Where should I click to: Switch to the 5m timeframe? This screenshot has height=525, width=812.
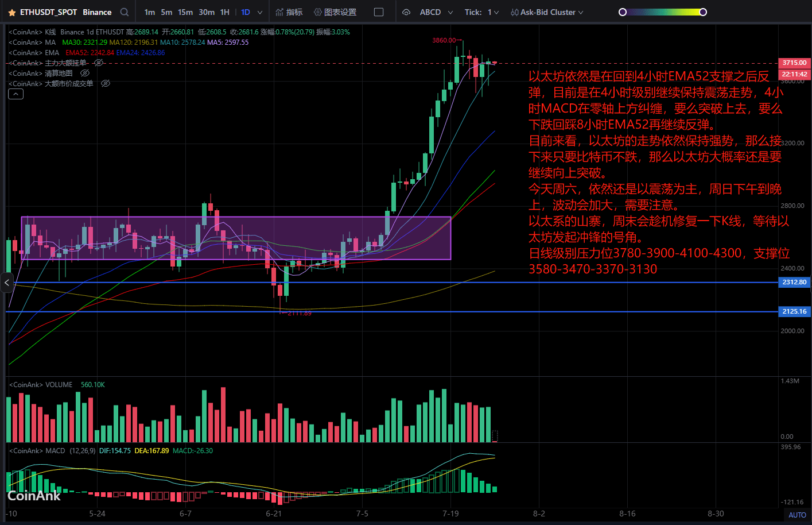coord(166,12)
